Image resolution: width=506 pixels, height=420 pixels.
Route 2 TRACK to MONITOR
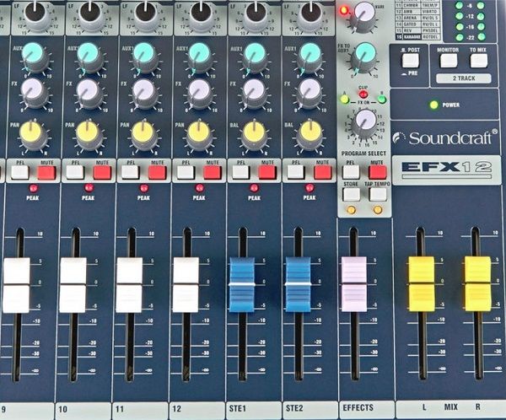[x=449, y=61]
